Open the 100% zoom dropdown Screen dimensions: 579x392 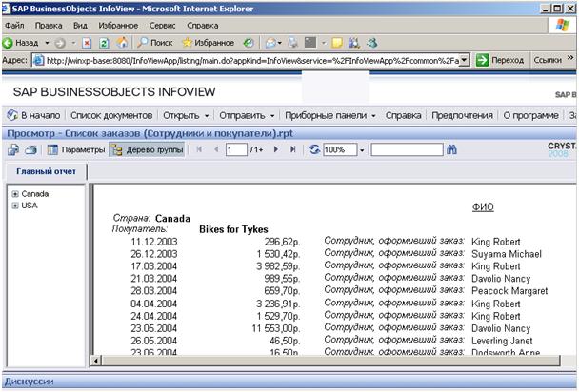click(362, 150)
